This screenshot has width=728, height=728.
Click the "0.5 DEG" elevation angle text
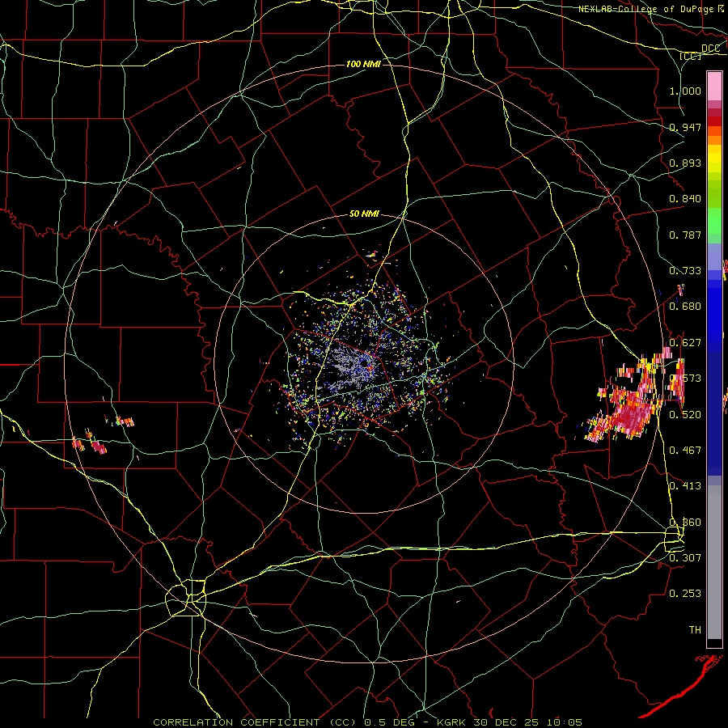[x=389, y=722]
